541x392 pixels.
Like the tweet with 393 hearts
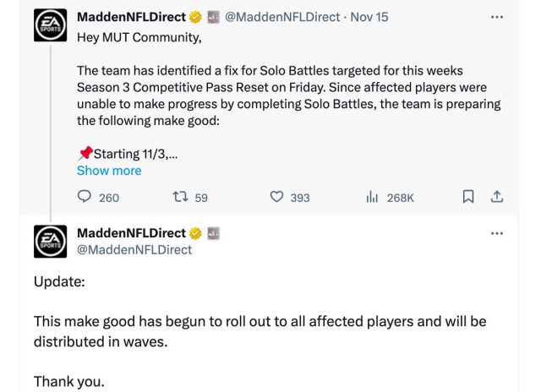point(276,197)
